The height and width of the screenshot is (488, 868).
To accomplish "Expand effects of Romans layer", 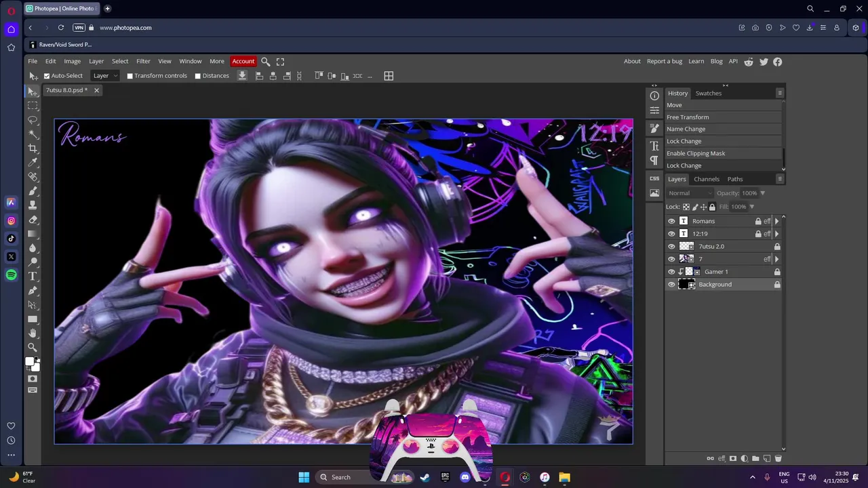I will coord(776,221).
